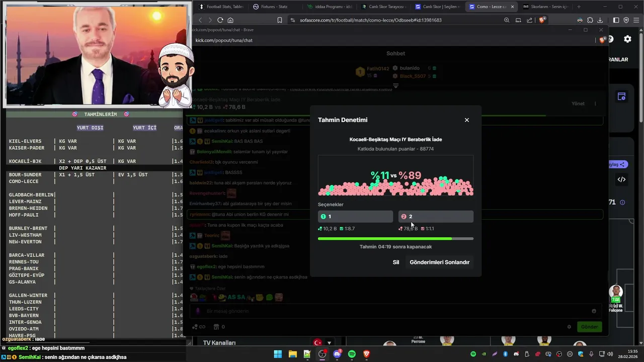Bookmark the current sofascore page
644x362 pixels.
(x=280, y=20)
